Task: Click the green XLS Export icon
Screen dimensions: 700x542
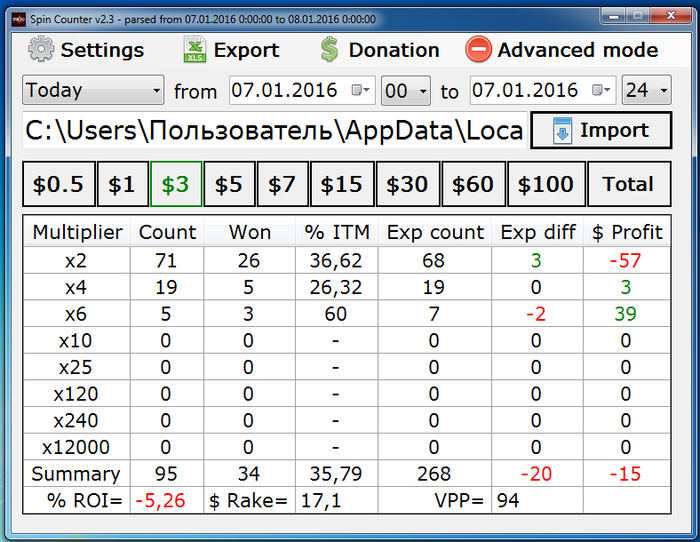Action: click(195, 50)
